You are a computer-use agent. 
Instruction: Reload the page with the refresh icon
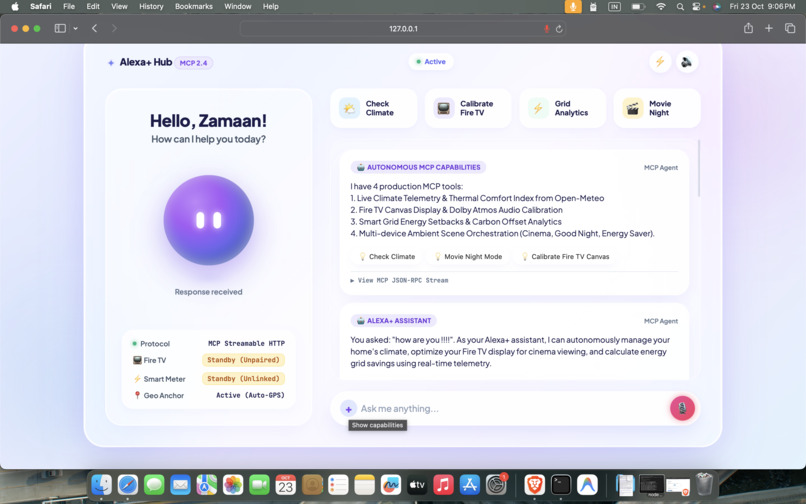559,29
